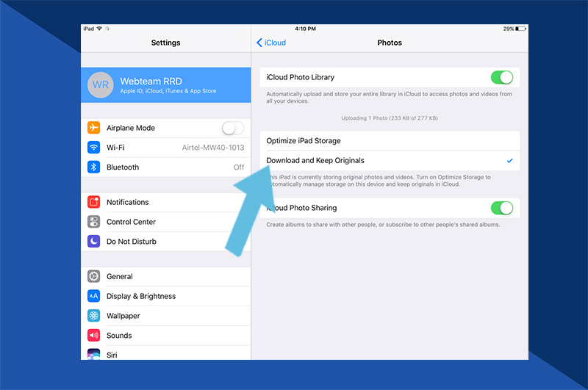
Task: Go back using the iCloud chevron
Action: click(x=259, y=43)
